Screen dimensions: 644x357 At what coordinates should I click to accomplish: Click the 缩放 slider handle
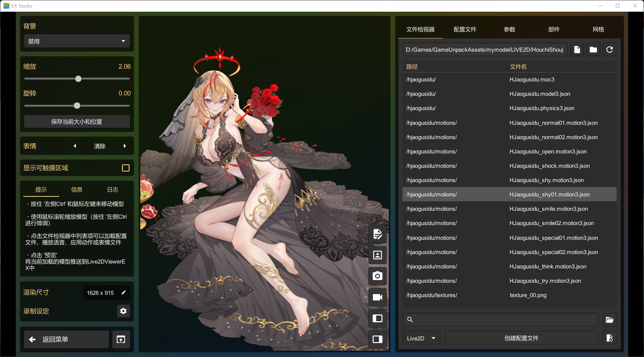click(x=78, y=79)
